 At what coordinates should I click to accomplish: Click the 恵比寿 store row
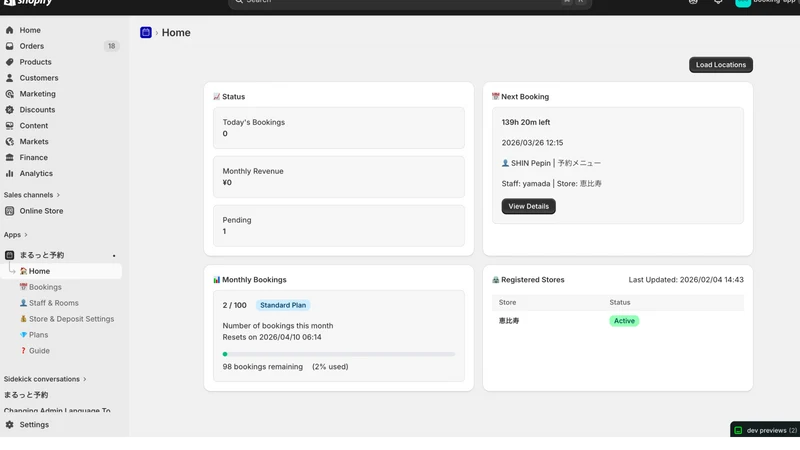(618, 321)
